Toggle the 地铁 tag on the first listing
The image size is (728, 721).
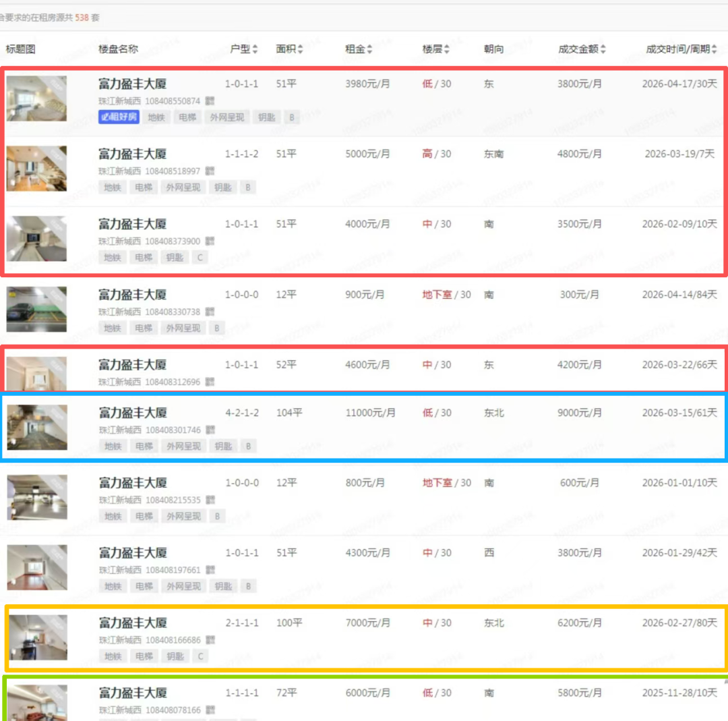[156, 117]
